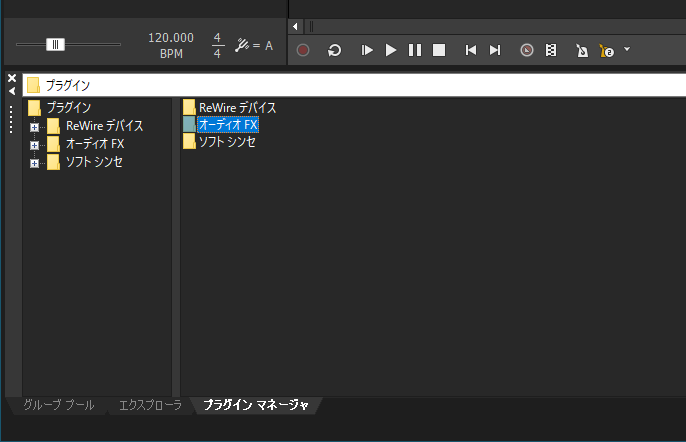This screenshot has height=442, width=686.
Task: Click Play From Start button
Action: click(367, 49)
